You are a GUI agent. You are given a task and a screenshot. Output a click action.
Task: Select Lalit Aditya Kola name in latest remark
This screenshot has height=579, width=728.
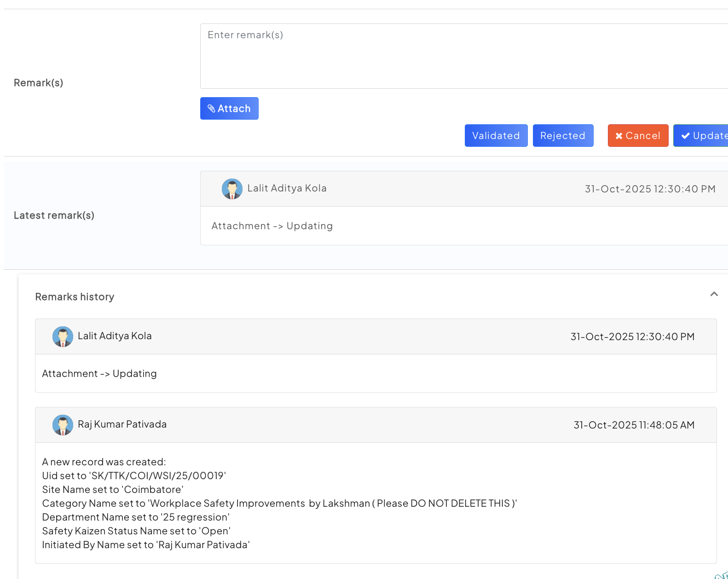287,188
